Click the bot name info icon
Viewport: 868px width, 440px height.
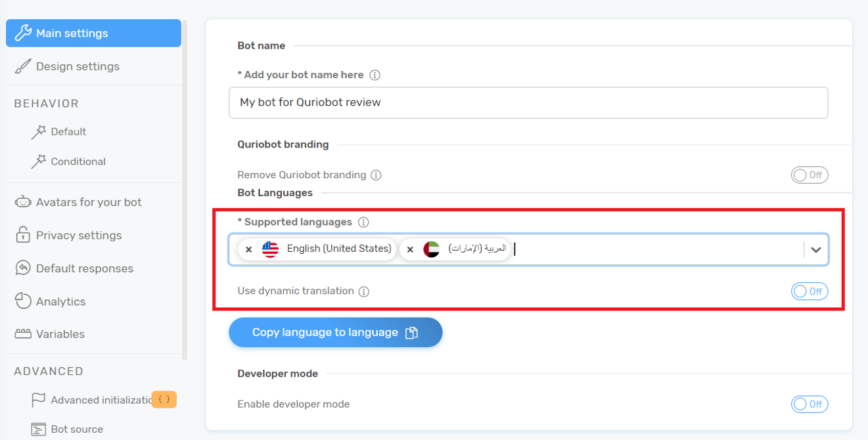[375, 75]
